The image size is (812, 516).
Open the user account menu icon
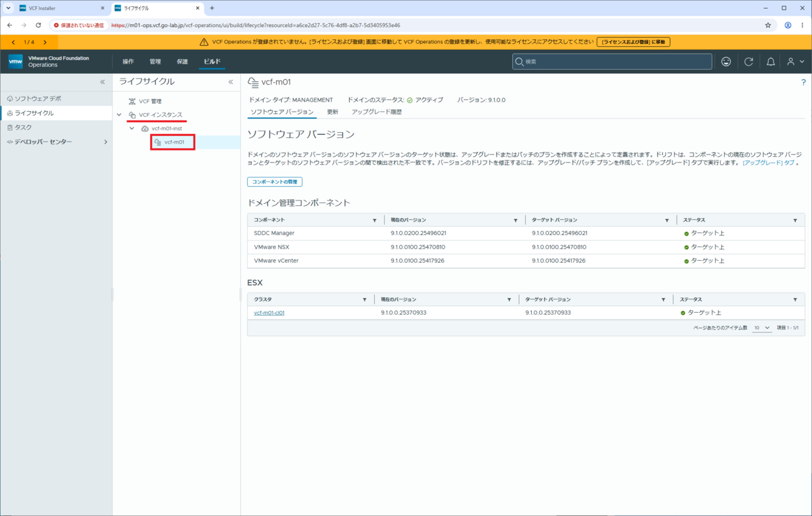pos(795,62)
